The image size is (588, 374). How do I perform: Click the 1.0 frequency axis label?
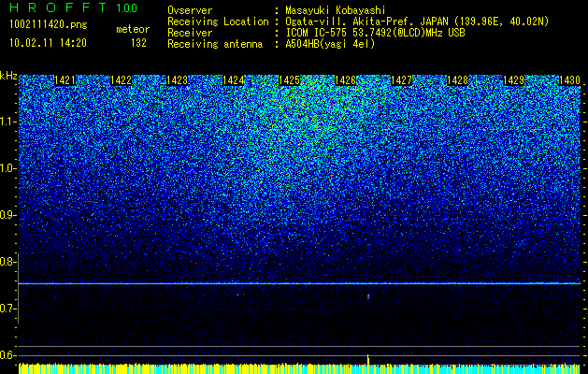pyautogui.click(x=7, y=168)
